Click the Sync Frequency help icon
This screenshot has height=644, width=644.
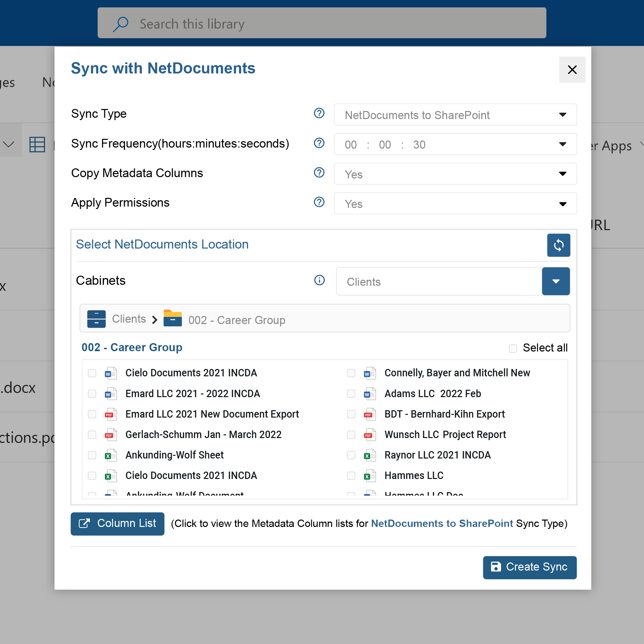[x=319, y=143]
